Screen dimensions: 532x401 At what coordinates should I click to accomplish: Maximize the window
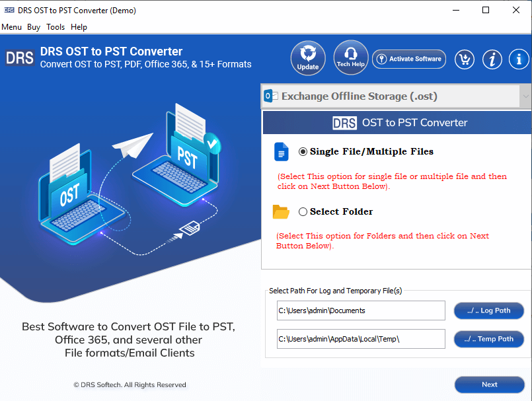(x=486, y=10)
